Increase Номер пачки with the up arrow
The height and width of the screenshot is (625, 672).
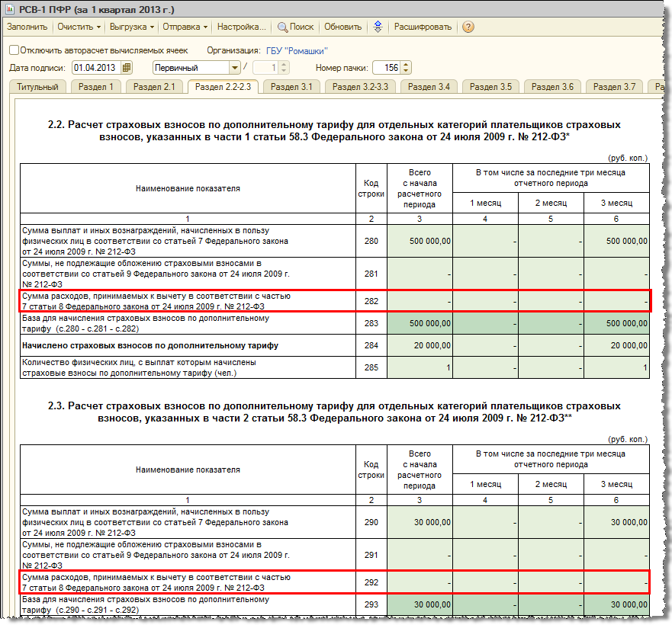[407, 65]
